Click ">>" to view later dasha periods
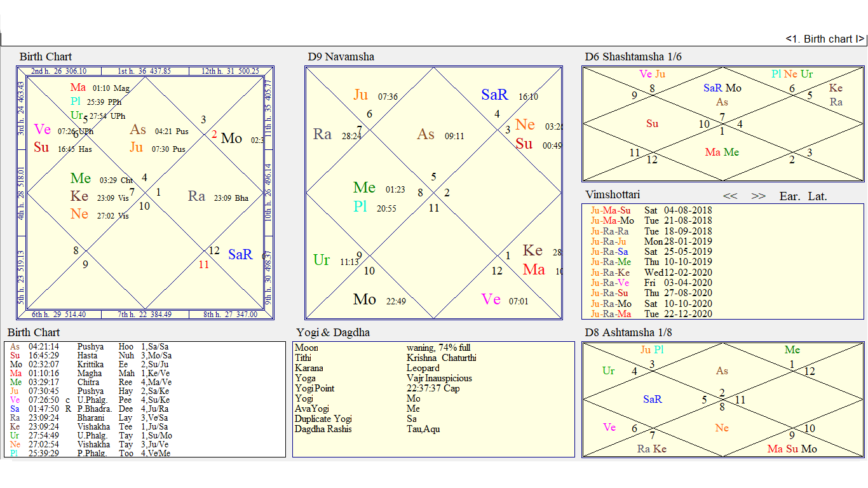Screen dimensions: 868x488 [759, 196]
